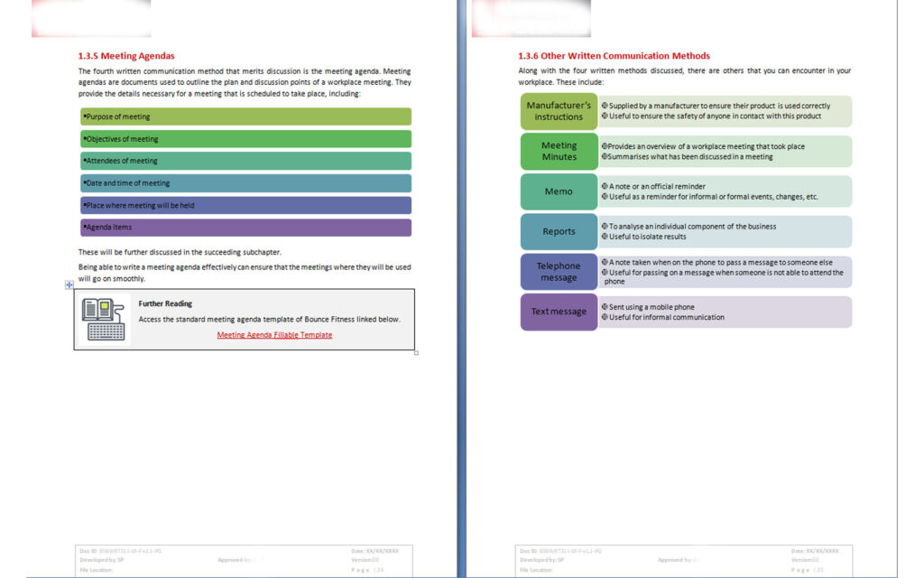Click the table move handle icon
Screen dimensions: 924x578
click(x=69, y=284)
